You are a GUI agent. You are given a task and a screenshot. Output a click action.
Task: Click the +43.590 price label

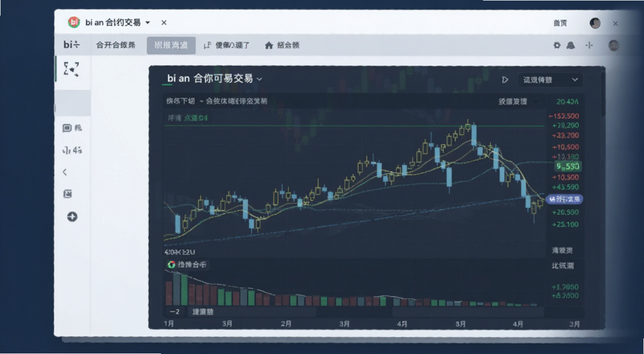point(566,187)
